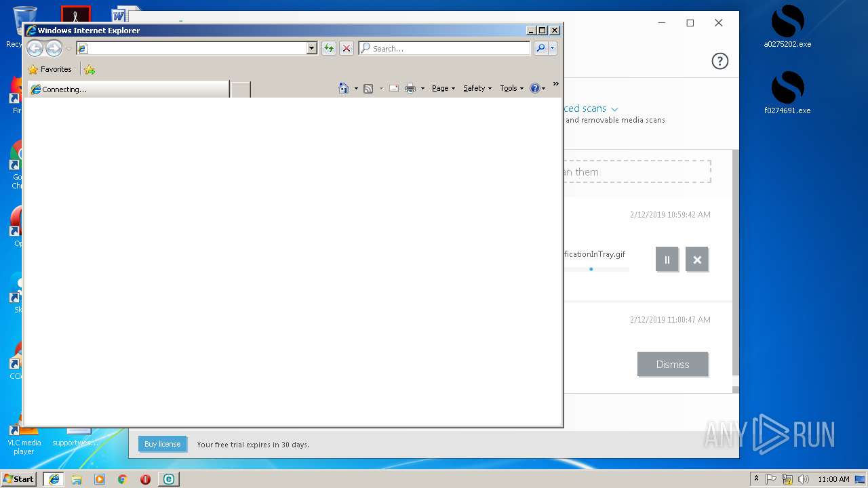Image resolution: width=868 pixels, height=488 pixels.
Task: Show hidden tray icons
Action: coord(756,479)
